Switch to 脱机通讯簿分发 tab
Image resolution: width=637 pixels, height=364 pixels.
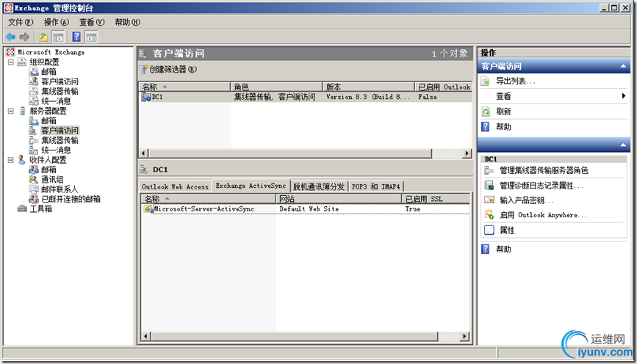[x=319, y=186]
